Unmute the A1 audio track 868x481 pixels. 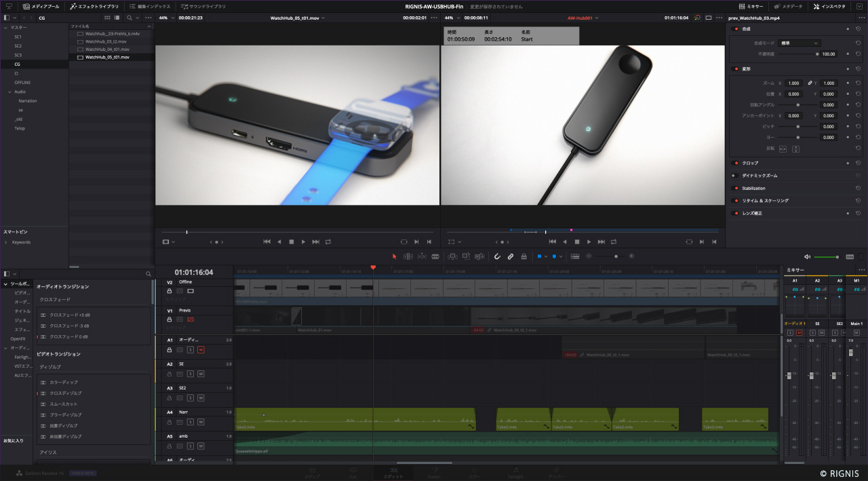pos(201,350)
